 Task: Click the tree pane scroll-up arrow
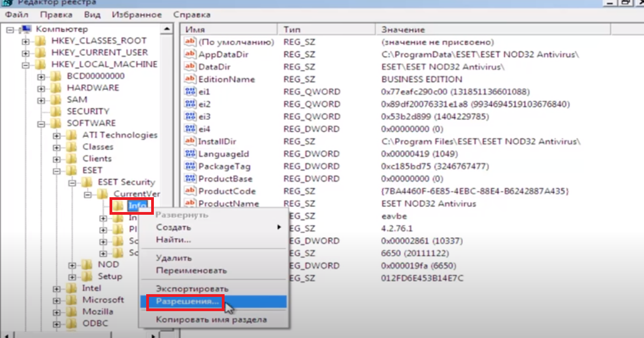pyautogui.click(x=166, y=29)
